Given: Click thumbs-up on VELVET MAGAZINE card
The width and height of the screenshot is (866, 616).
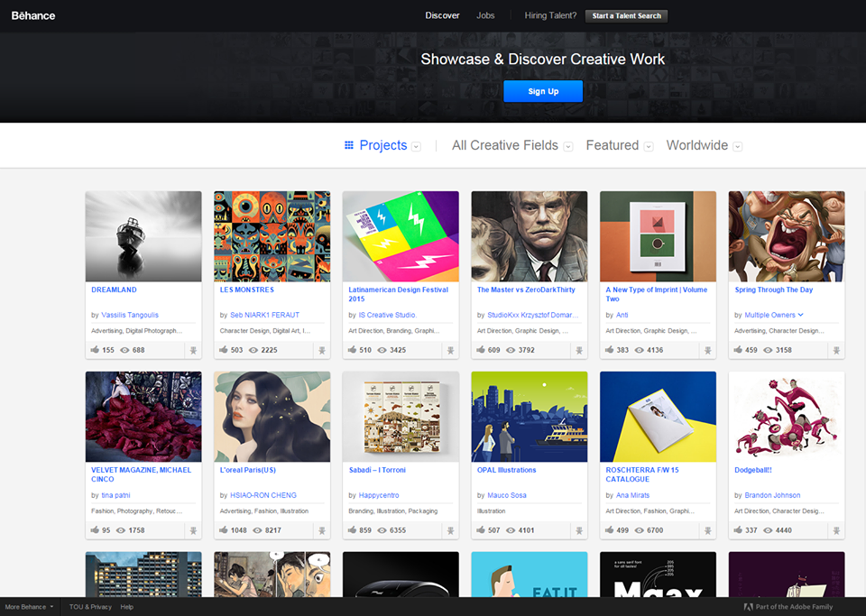Looking at the screenshot, I should [95, 530].
